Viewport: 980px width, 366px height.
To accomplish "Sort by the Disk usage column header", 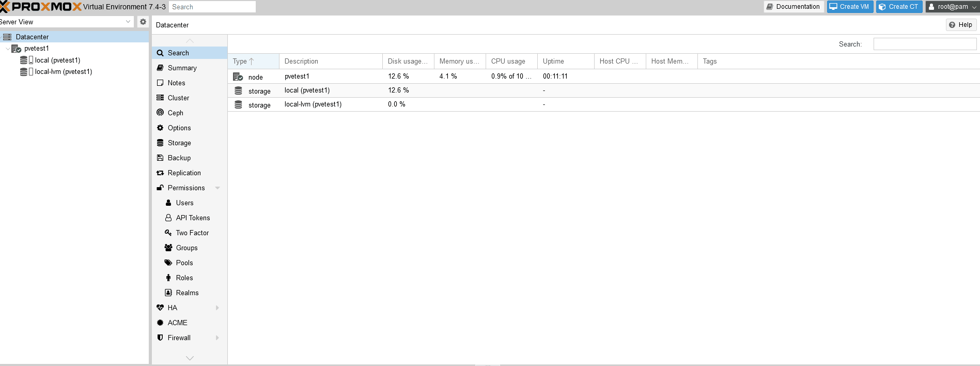I will (408, 61).
